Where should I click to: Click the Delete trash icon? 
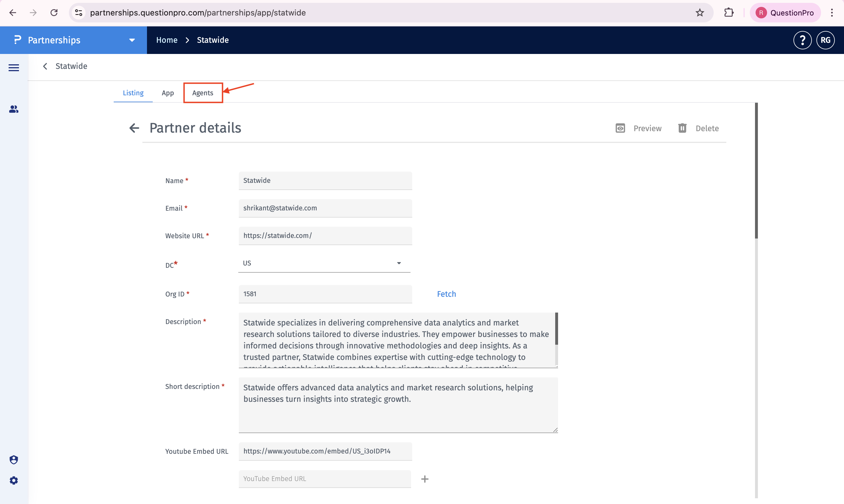pos(682,128)
